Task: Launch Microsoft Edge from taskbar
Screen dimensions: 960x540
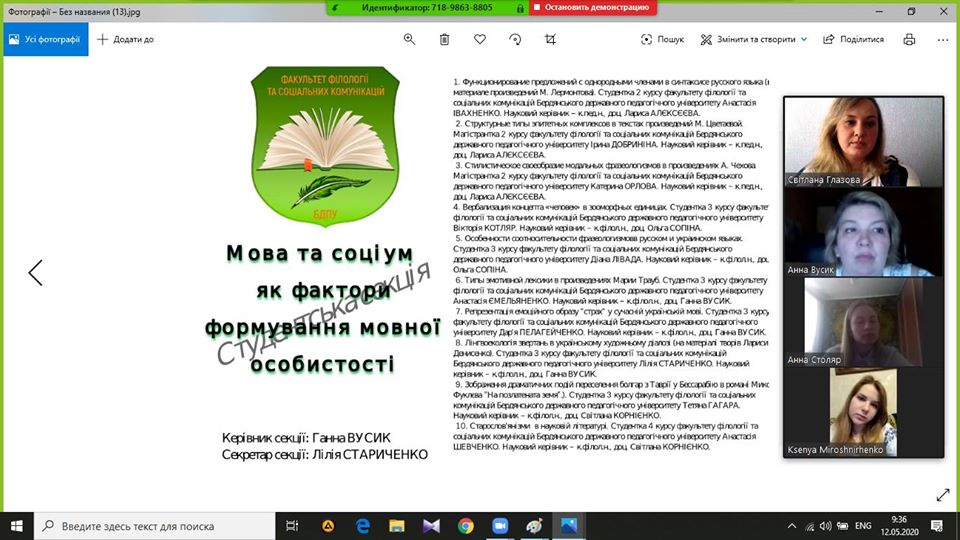Action: [362, 526]
